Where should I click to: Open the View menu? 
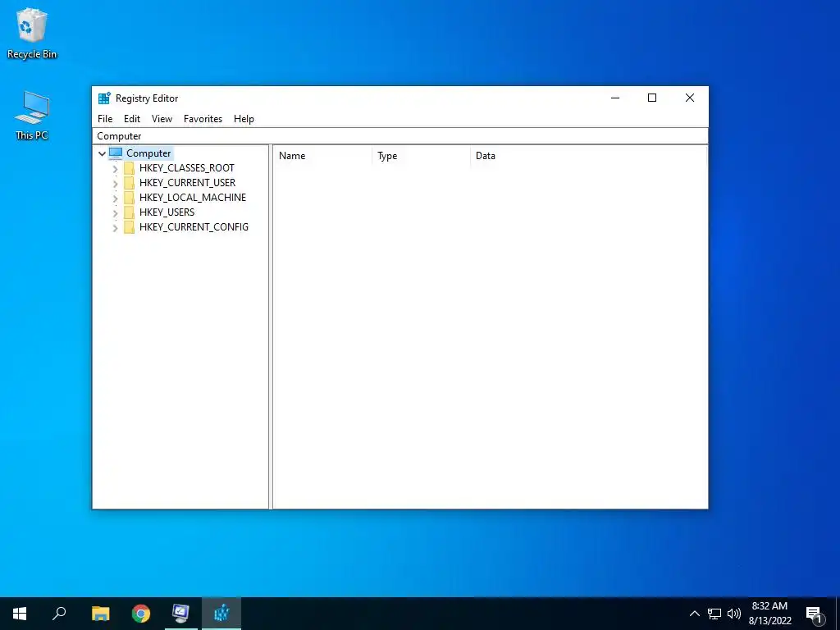[x=162, y=119]
